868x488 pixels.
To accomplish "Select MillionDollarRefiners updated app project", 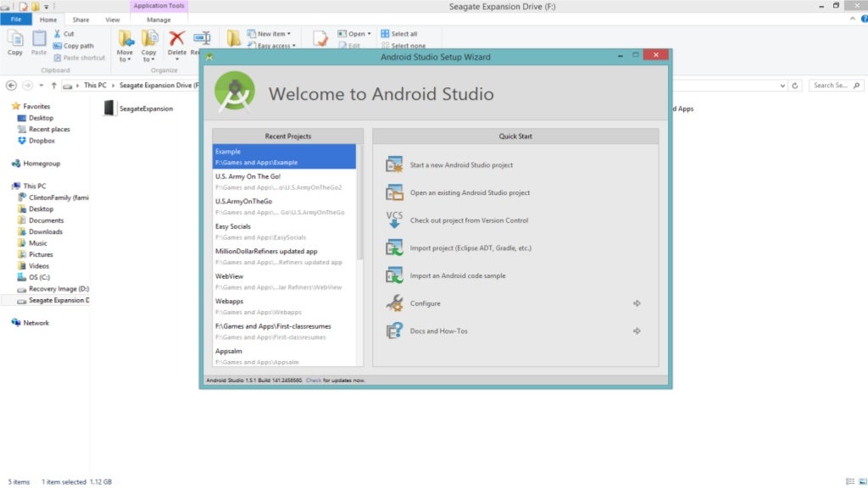I will tap(284, 256).
